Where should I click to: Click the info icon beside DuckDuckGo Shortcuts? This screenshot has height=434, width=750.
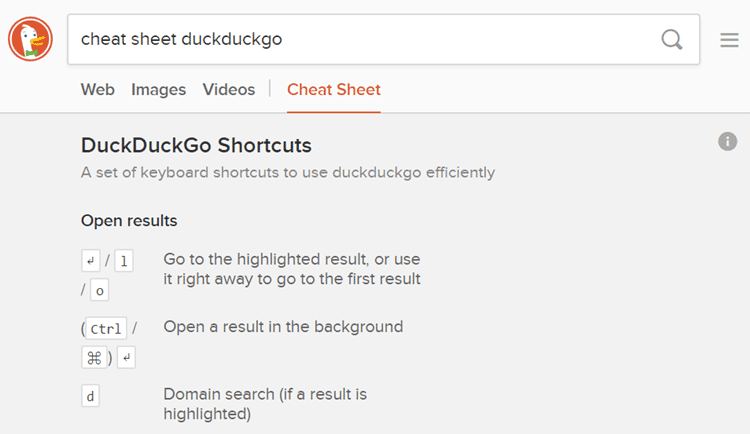pos(727,142)
